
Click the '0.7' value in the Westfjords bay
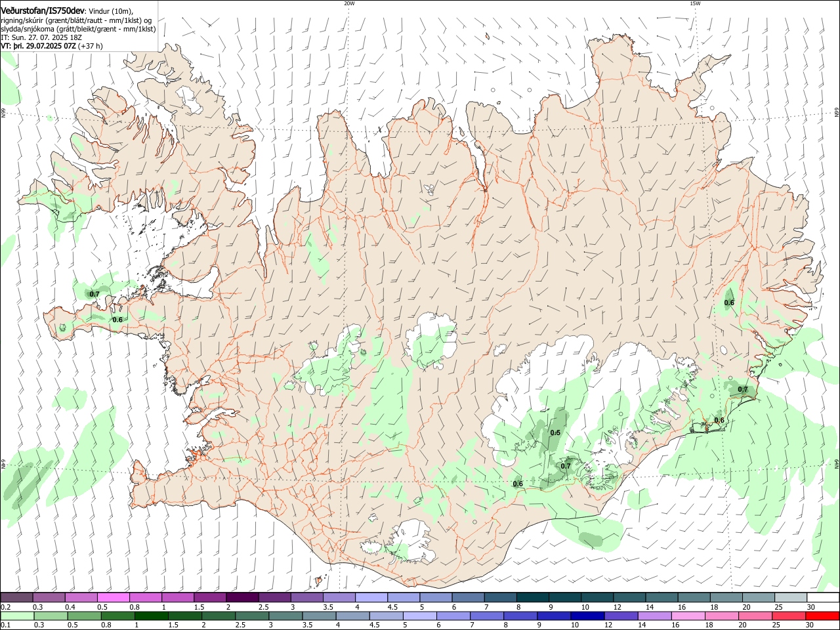(x=94, y=294)
